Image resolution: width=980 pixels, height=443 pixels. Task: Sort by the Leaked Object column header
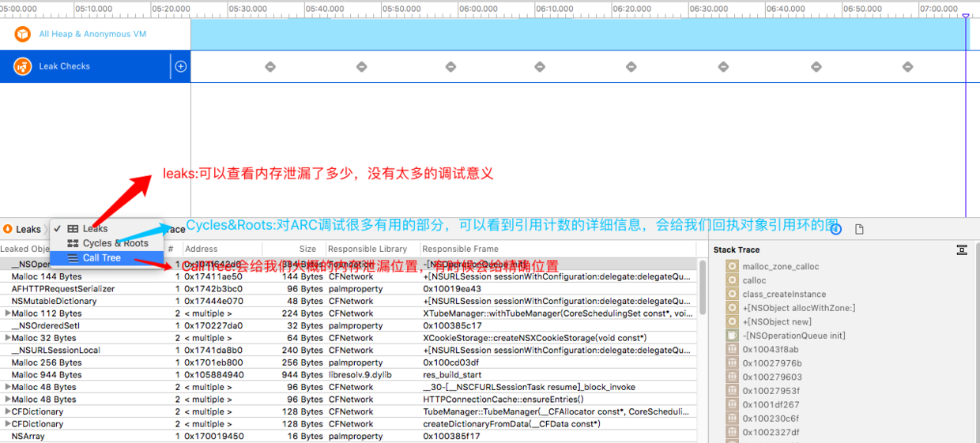click(x=25, y=249)
